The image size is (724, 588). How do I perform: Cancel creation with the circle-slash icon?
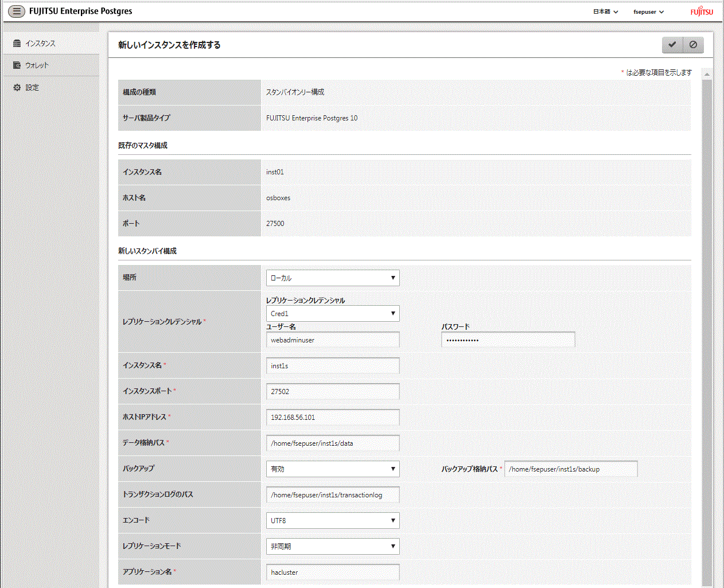click(x=693, y=45)
